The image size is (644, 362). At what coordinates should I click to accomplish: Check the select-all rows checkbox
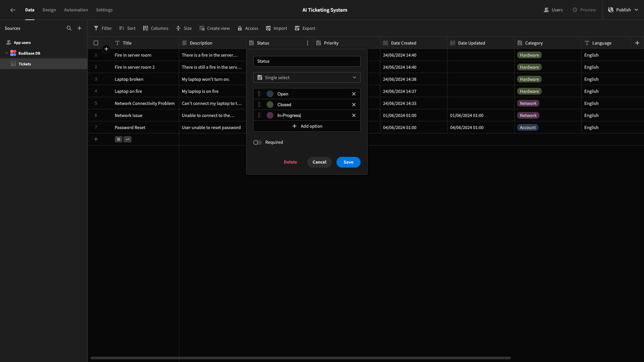(x=96, y=43)
